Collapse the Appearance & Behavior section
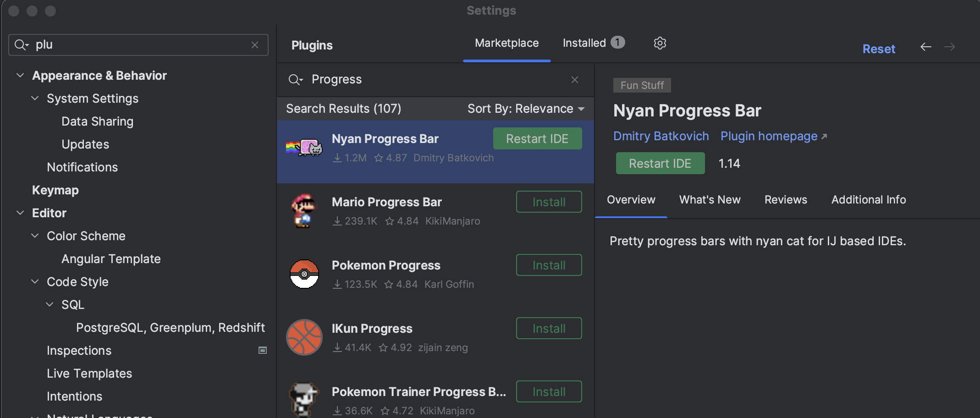980x418 pixels. click(20, 75)
